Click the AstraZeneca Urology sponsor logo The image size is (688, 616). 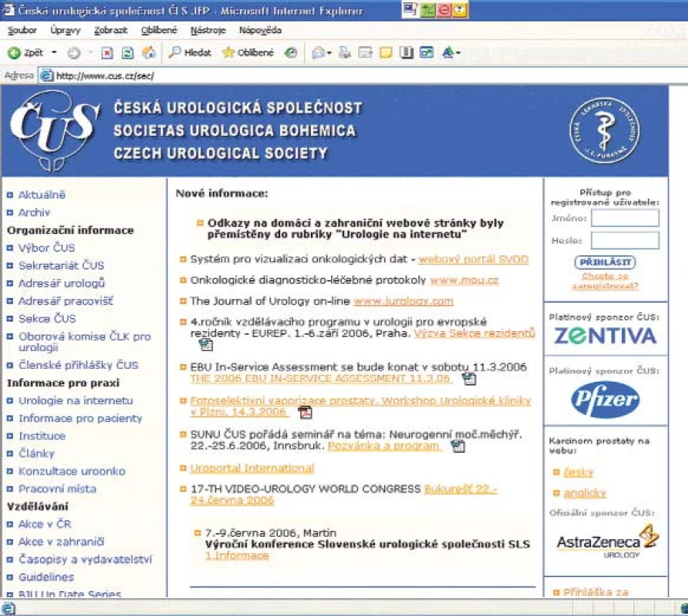608,542
